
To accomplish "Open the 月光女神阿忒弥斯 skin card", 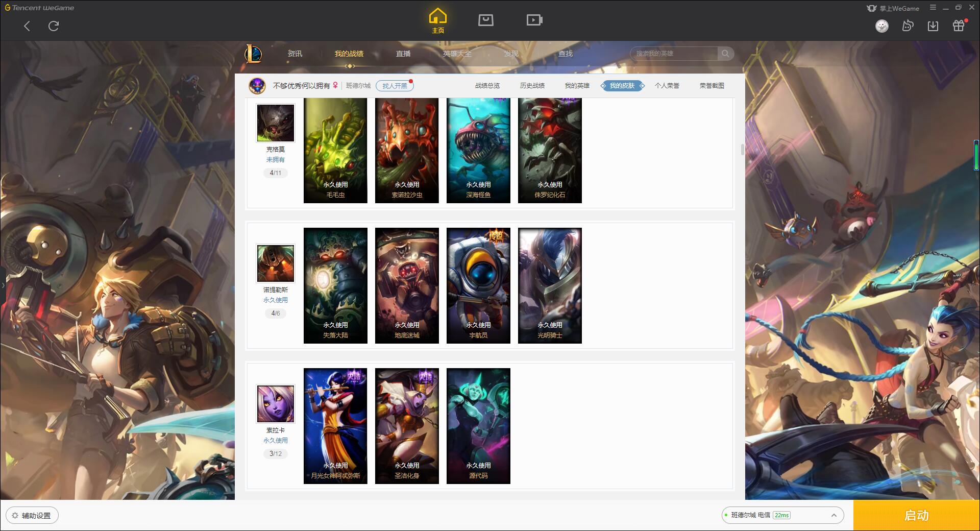I will [335, 426].
